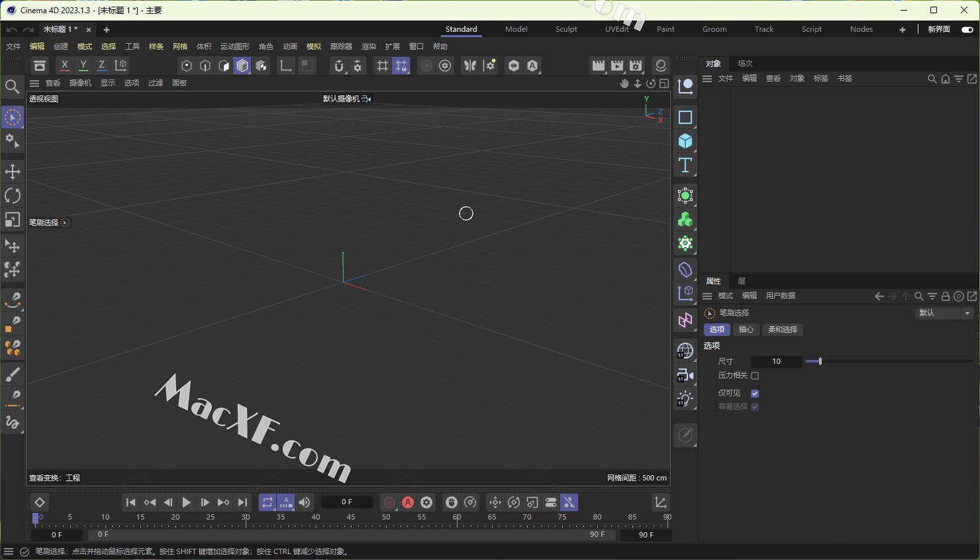Screen dimensions: 980x560
Task: Toggle the 新界面 switch
Action: pos(967,29)
